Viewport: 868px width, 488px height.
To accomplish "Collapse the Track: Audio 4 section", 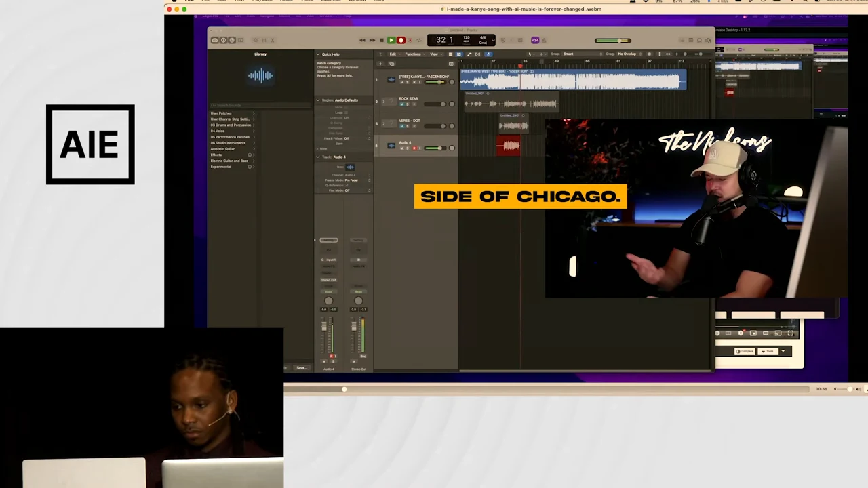I will 318,157.
